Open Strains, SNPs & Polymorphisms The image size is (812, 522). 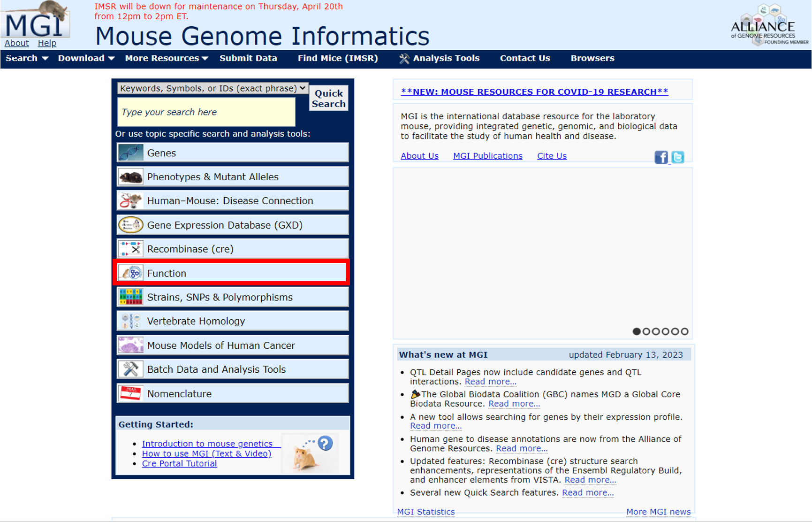pyautogui.click(x=233, y=297)
